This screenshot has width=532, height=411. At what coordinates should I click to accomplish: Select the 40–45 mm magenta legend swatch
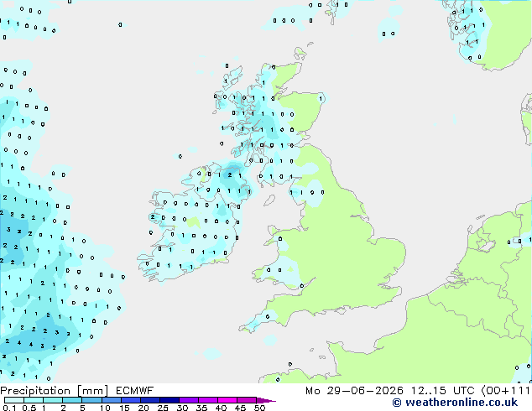(227, 400)
